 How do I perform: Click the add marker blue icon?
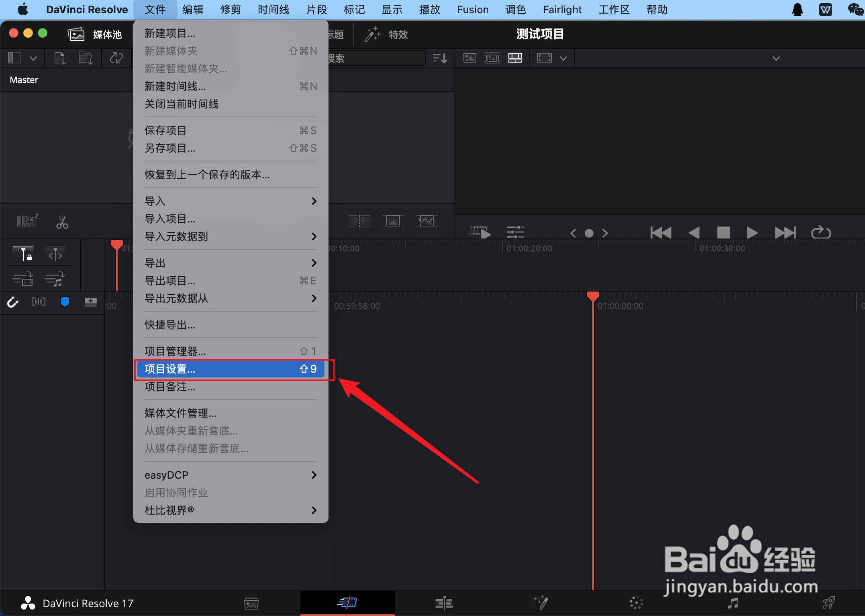[65, 302]
